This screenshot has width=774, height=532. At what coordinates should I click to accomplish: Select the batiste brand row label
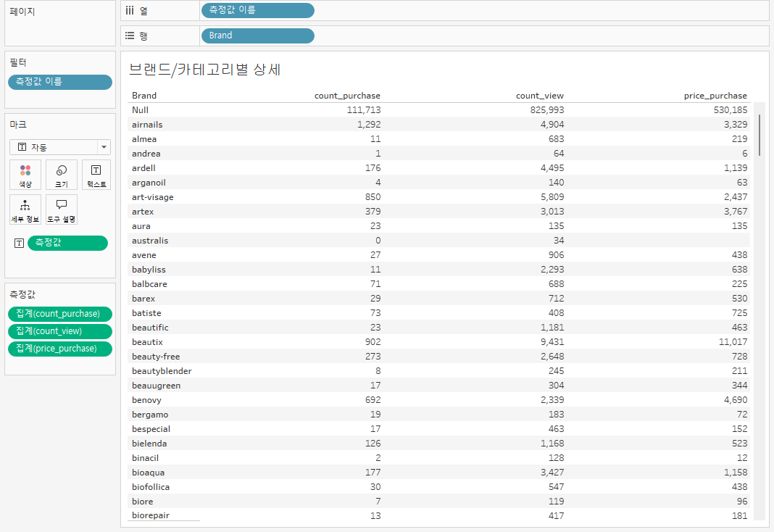146,313
